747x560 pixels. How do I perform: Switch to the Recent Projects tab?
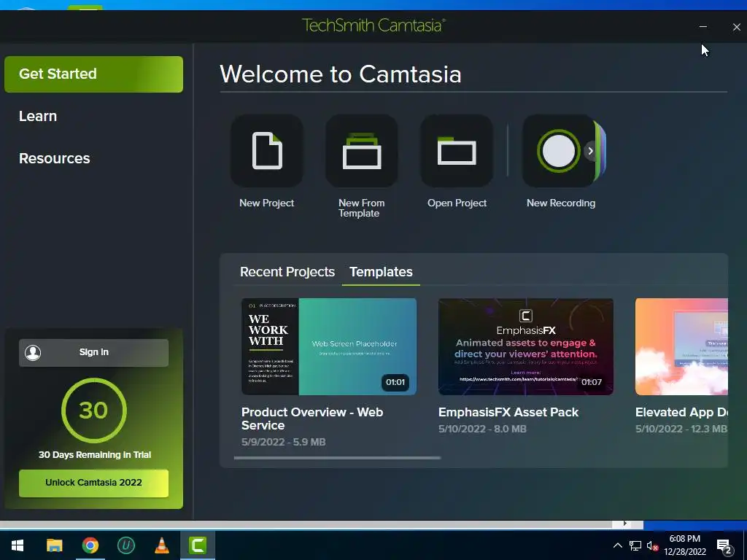tap(287, 272)
